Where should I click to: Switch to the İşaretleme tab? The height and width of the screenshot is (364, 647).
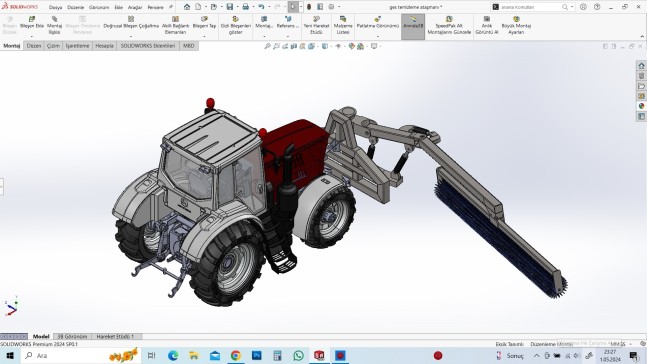[77, 46]
